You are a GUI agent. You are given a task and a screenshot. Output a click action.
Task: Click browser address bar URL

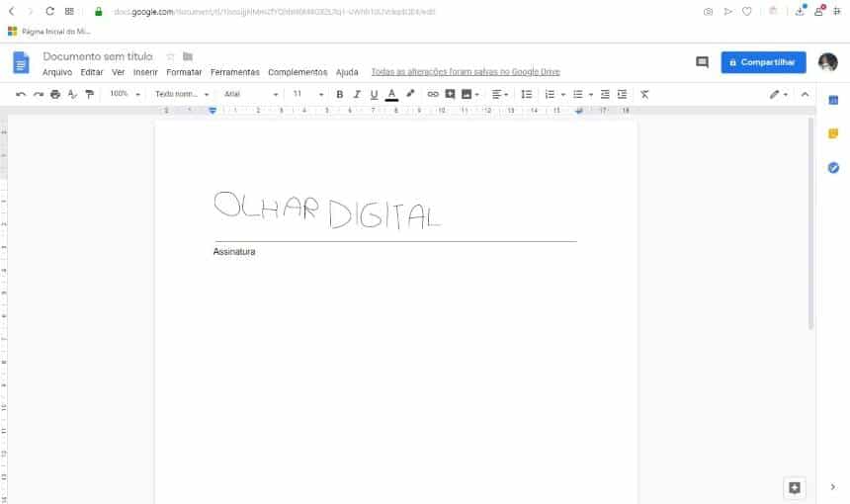275,12
